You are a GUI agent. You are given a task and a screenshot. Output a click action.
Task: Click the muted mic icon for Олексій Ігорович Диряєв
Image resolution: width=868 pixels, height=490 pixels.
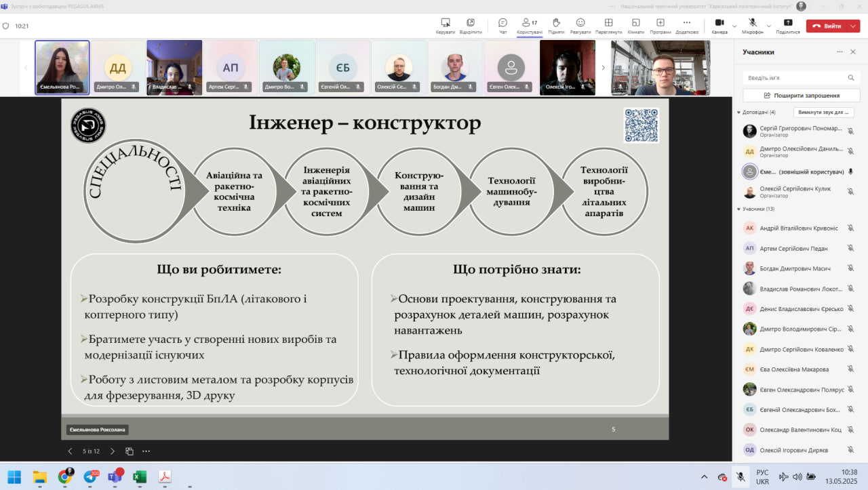coord(850,450)
